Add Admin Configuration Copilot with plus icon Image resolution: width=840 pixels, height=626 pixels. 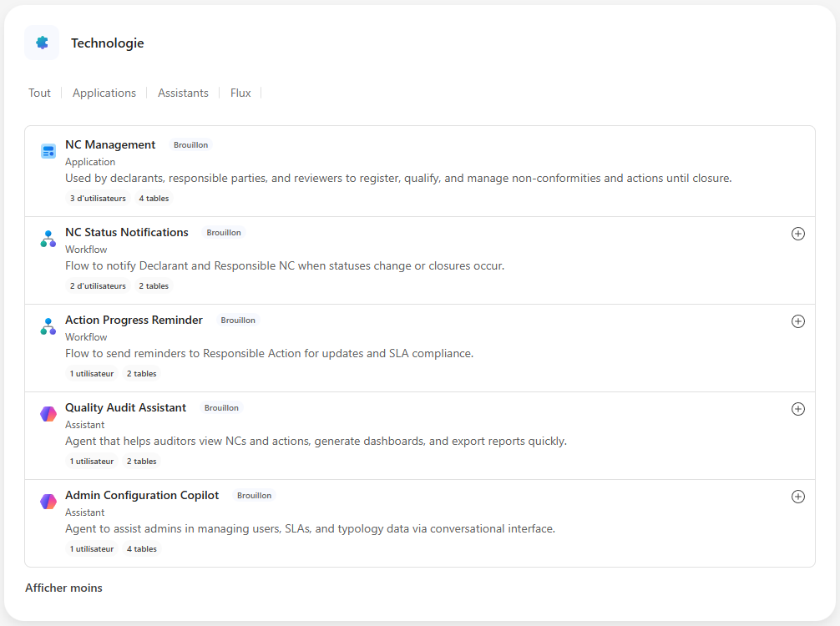point(797,497)
